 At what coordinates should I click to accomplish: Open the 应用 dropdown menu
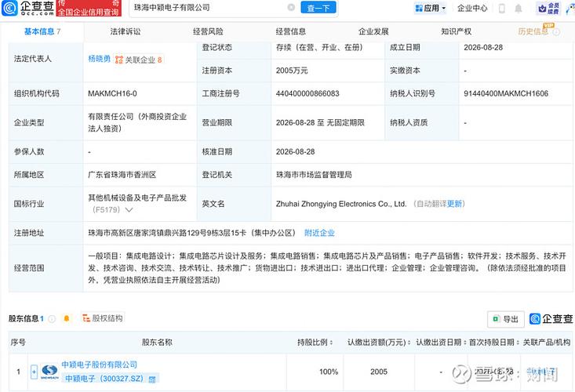click(430, 8)
